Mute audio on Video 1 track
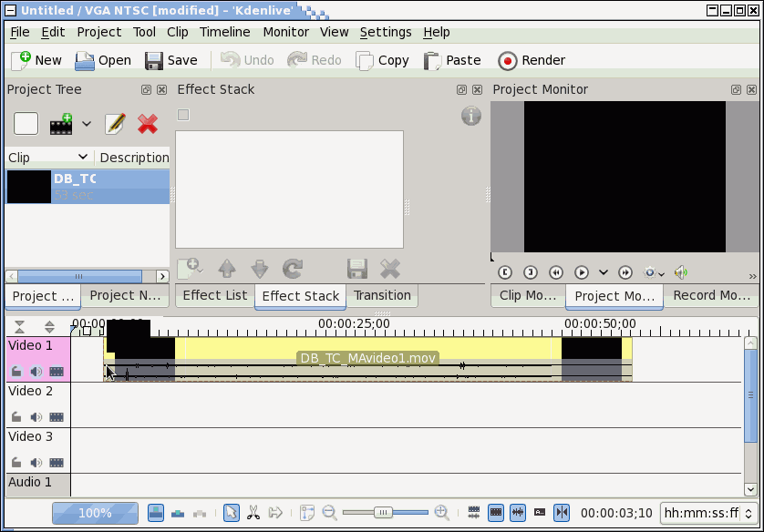 click(x=36, y=372)
